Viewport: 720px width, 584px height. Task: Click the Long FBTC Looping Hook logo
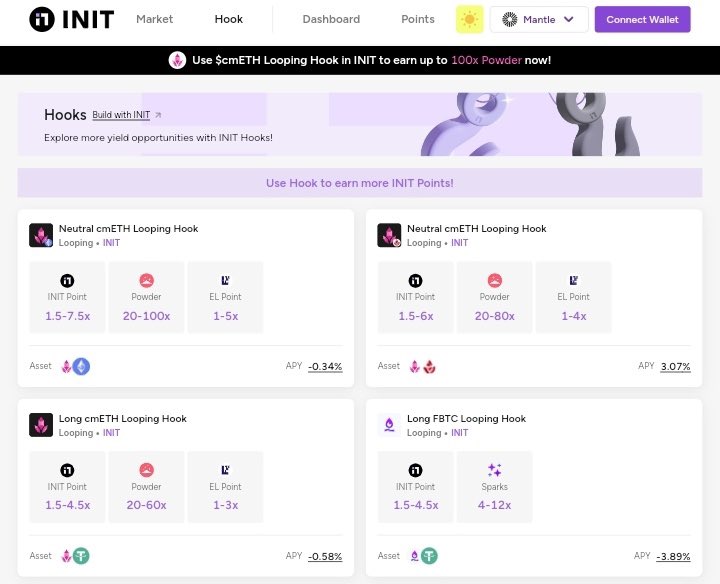[x=389, y=425]
